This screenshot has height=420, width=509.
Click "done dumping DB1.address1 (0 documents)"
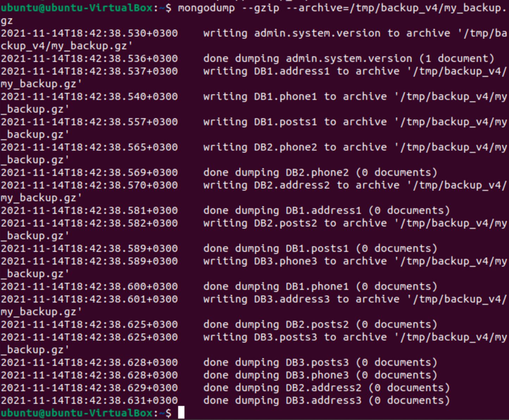click(x=327, y=210)
